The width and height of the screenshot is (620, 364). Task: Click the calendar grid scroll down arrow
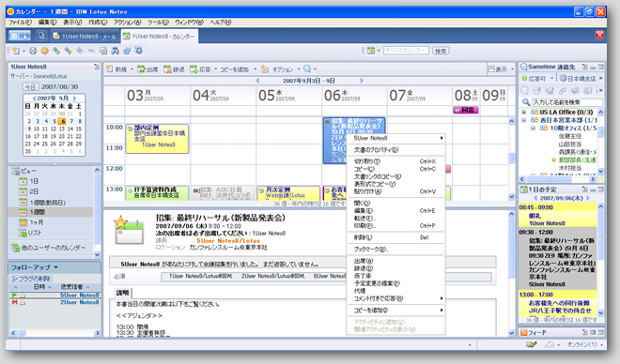pyautogui.click(x=511, y=196)
